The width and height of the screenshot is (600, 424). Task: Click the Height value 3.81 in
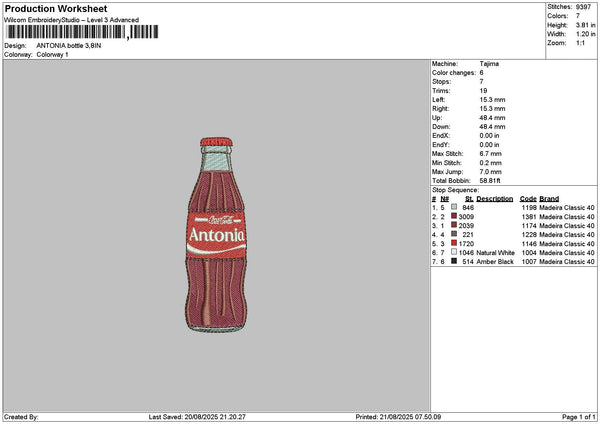(x=585, y=25)
